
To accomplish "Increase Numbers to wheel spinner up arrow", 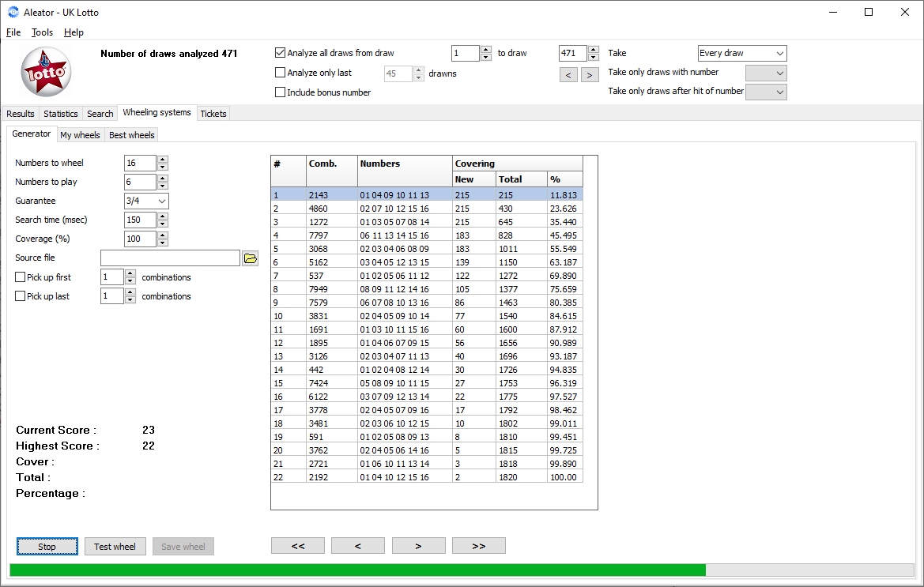I will [164, 159].
